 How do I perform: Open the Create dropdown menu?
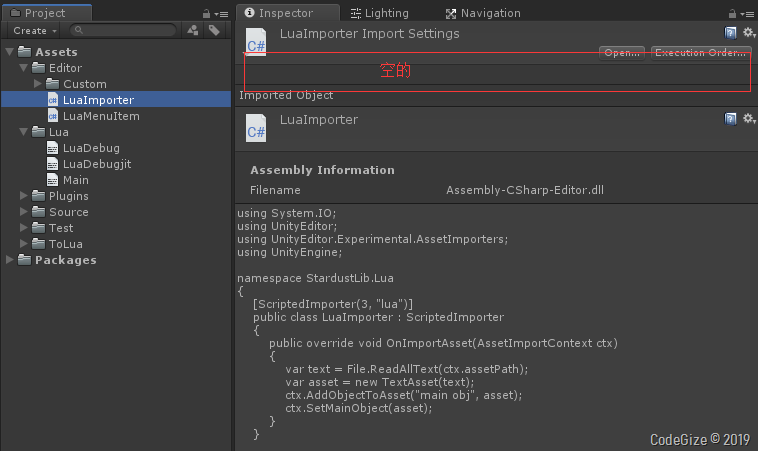34,30
